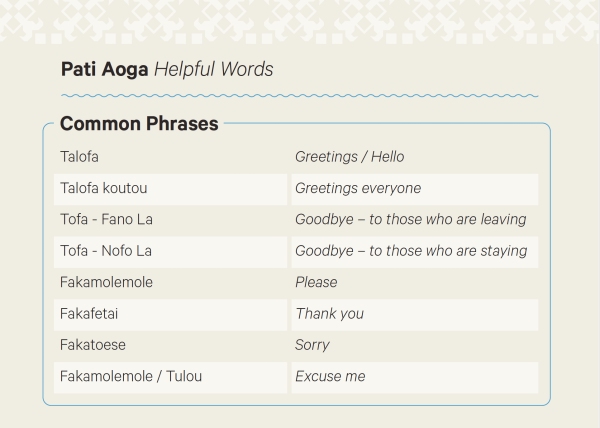Select the "Fakafetai" phrase
Screen dimensions: 600x428
[x=91, y=314]
